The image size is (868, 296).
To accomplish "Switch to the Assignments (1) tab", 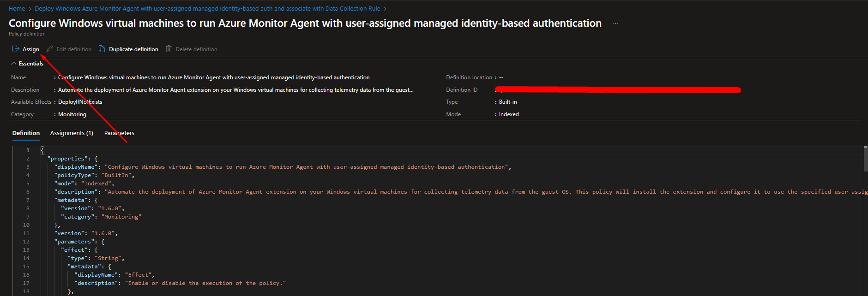I will click(x=72, y=133).
